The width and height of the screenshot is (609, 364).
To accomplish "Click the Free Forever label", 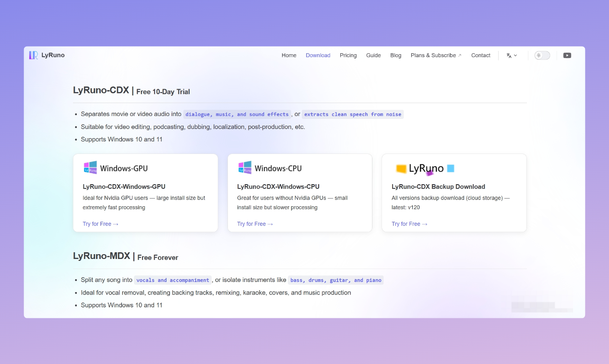I will pos(158,258).
